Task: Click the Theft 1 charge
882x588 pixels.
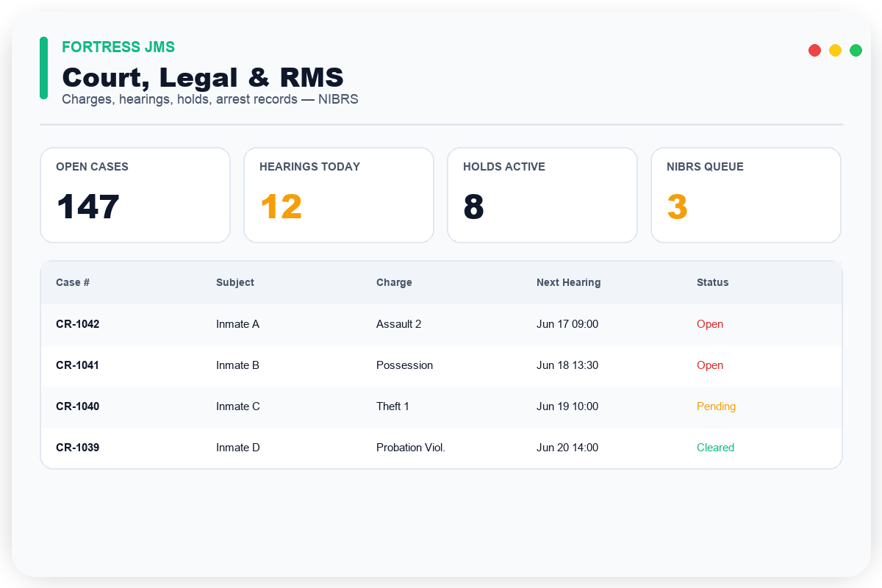Action: click(392, 406)
